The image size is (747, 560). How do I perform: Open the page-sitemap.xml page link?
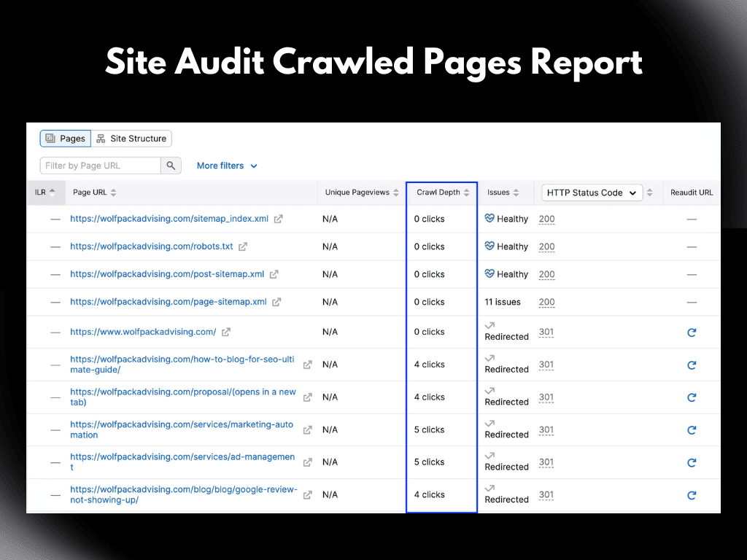tap(169, 301)
